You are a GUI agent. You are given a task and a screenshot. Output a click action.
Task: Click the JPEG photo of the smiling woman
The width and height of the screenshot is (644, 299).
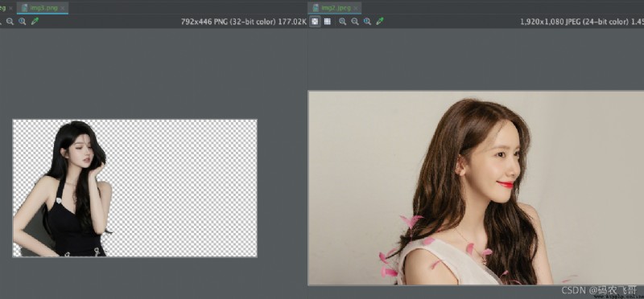click(476, 188)
